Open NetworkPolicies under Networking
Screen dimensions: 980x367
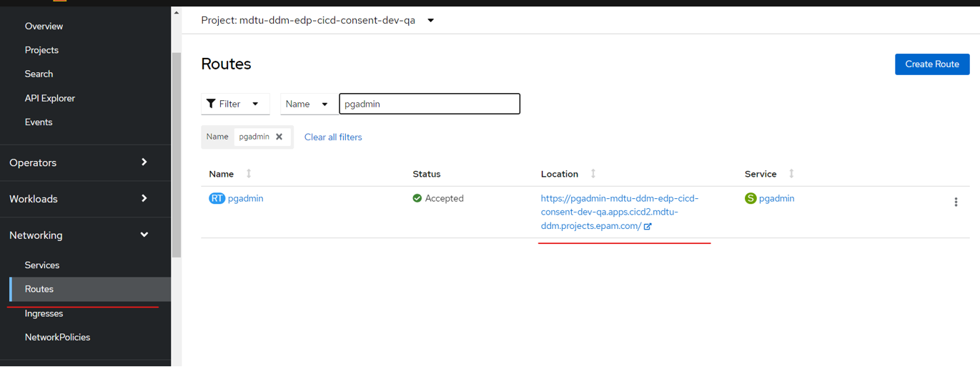pyautogui.click(x=57, y=338)
